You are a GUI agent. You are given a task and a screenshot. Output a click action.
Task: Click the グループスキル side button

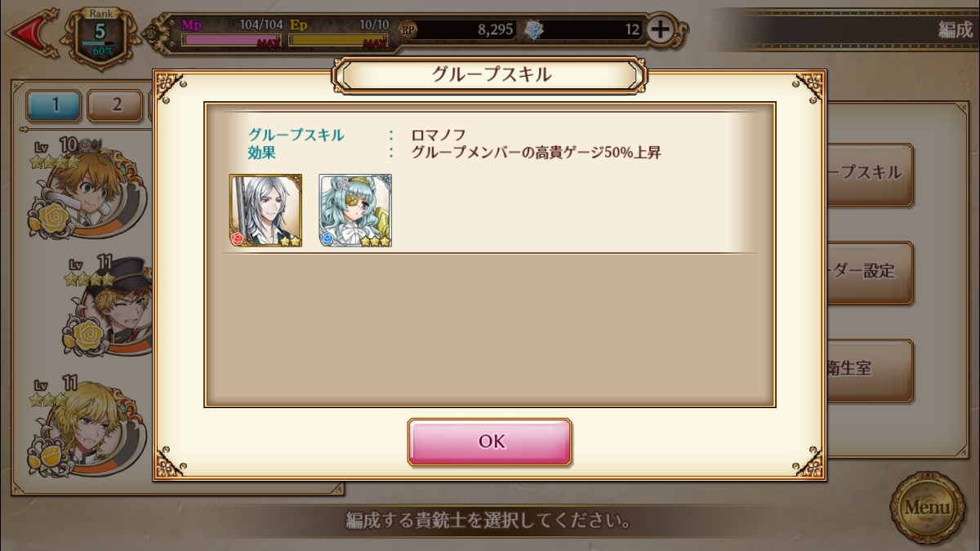tap(870, 174)
